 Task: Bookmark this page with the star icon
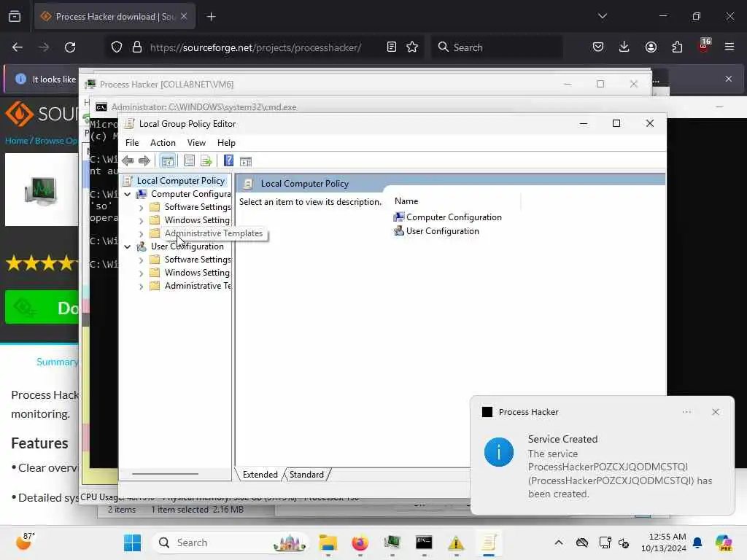coord(412,47)
